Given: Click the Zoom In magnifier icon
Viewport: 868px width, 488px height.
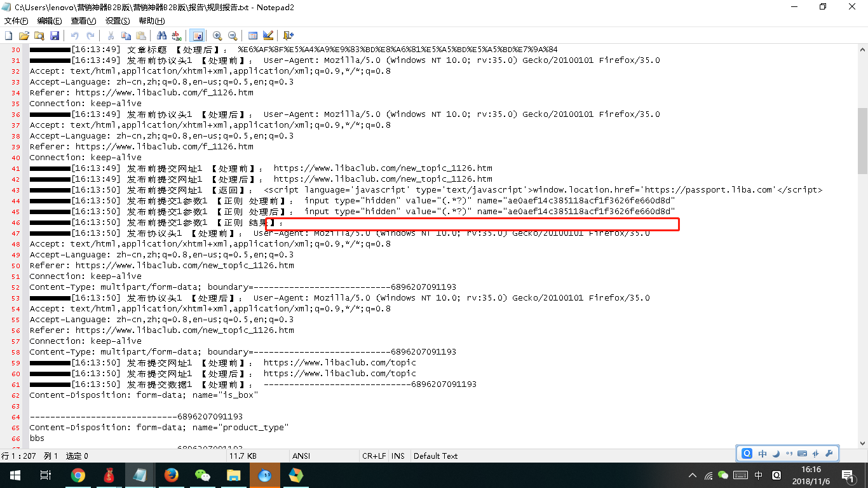Looking at the screenshot, I should coord(217,36).
